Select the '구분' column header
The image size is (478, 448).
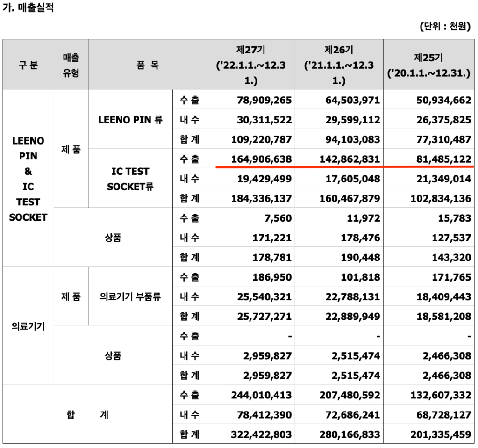28,65
